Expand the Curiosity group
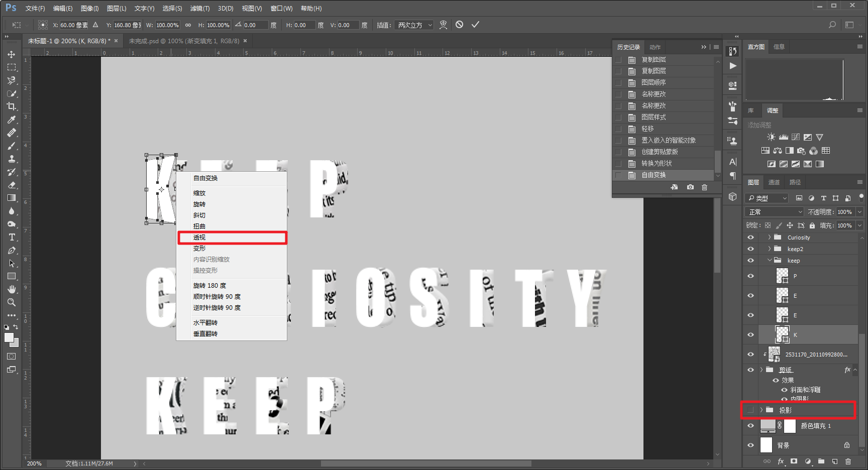The width and height of the screenshot is (868, 470). coord(769,238)
